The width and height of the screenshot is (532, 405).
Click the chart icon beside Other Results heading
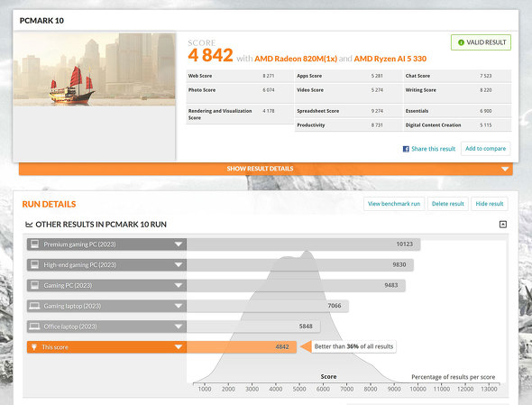29,225
